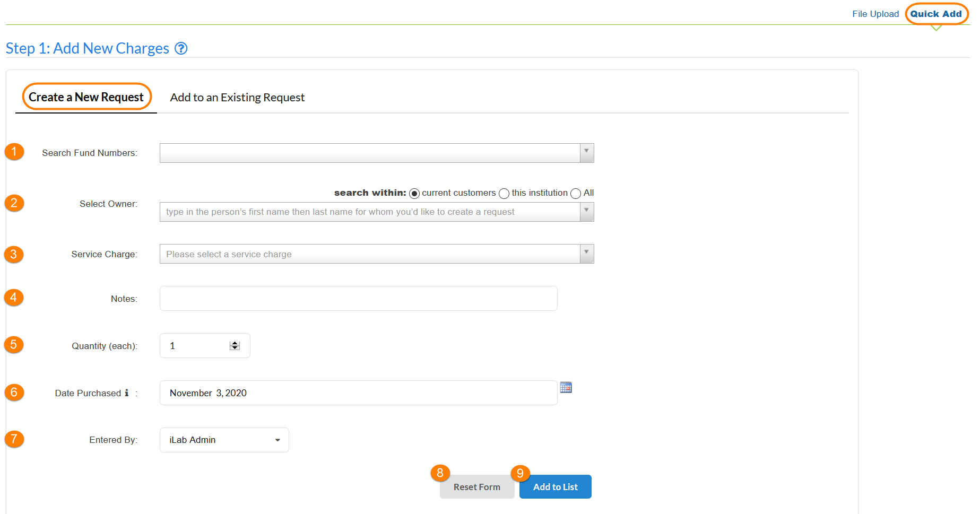Image resolution: width=980 pixels, height=514 pixels.
Task: Click the help question mark icon
Action: [x=181, y=49]
